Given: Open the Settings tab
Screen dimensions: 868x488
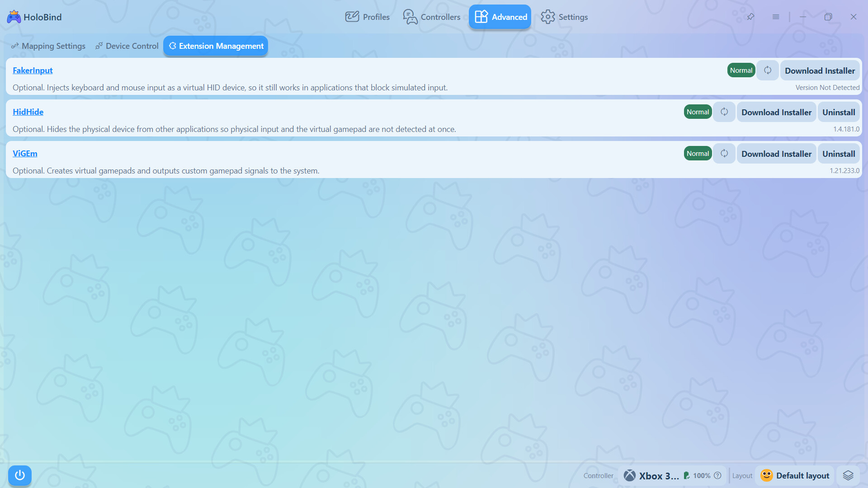Looking at the screenshot, I should click(x=564, y=17).
